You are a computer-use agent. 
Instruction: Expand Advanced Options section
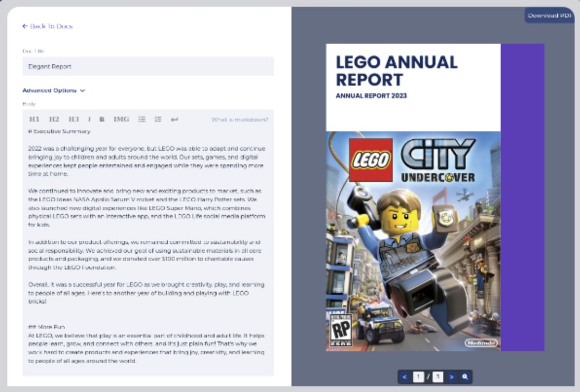point(54,90)
